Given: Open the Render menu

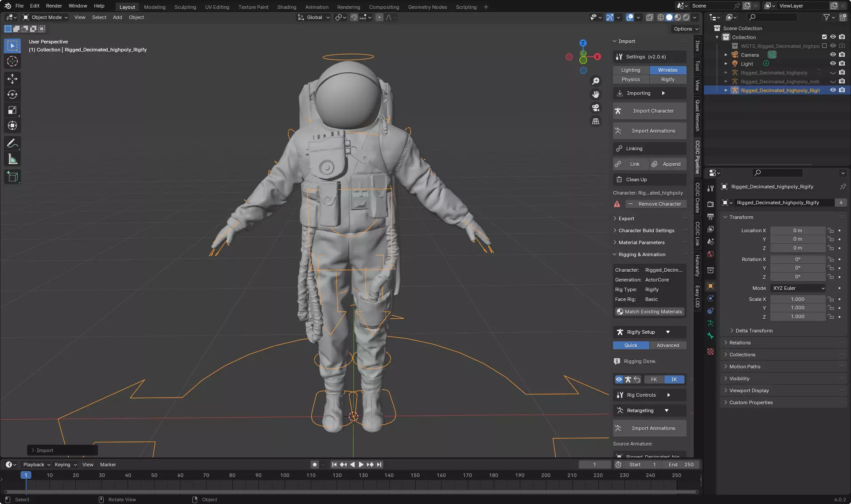Looking at the screenshot, I should [54, 6].
